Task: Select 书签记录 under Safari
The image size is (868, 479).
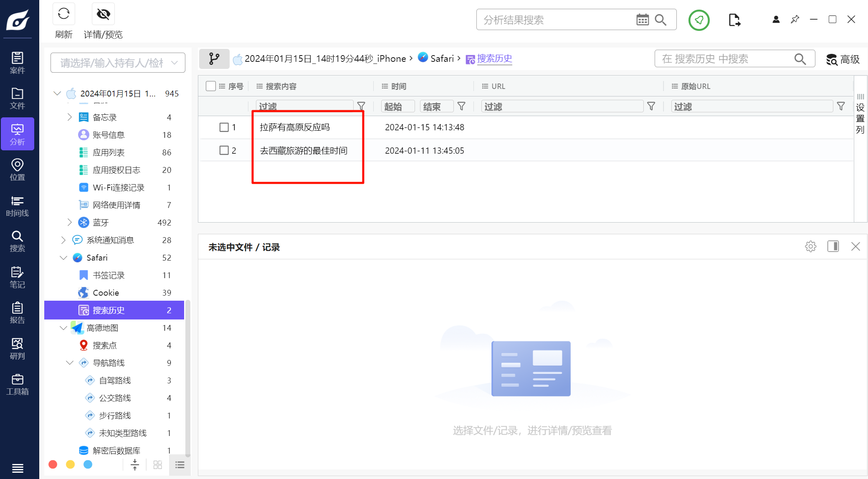Action: pyautogui.click(x=109, y=275)
